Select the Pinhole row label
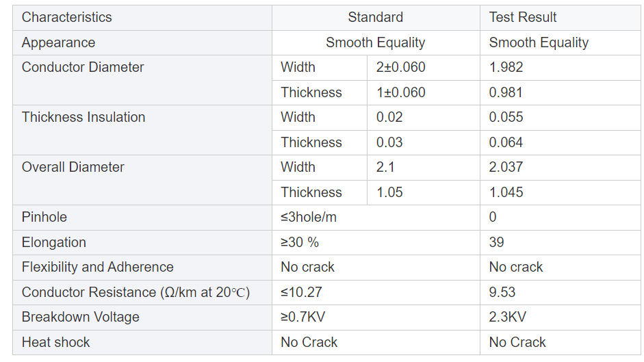 pos(44,217)
